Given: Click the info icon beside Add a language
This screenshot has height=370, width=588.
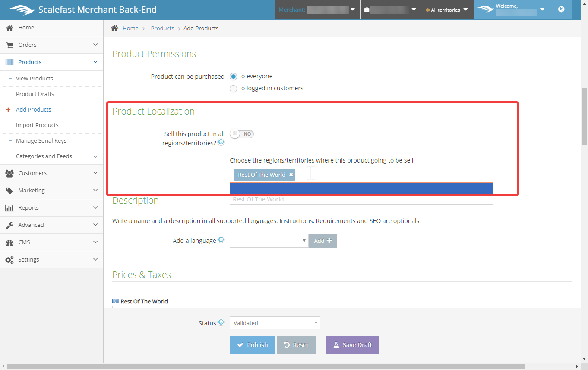Looking at the screenshot, I should coord(221,240).
